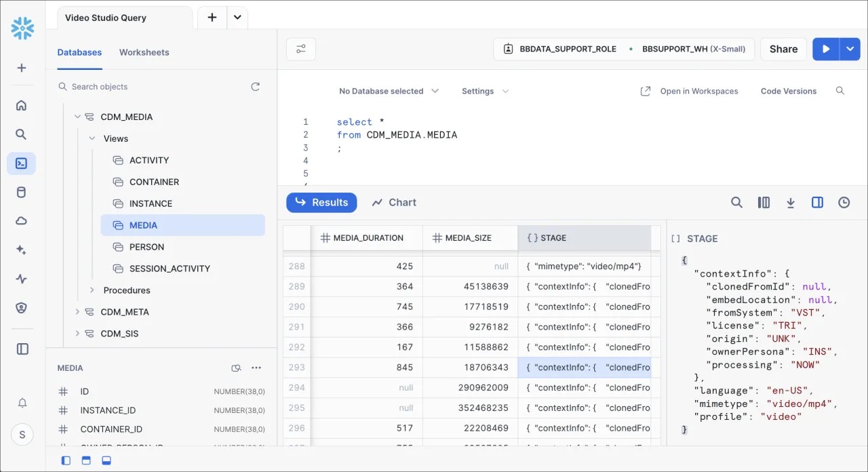
Task: Open the query history clock icon
Action: coord(844,202)
